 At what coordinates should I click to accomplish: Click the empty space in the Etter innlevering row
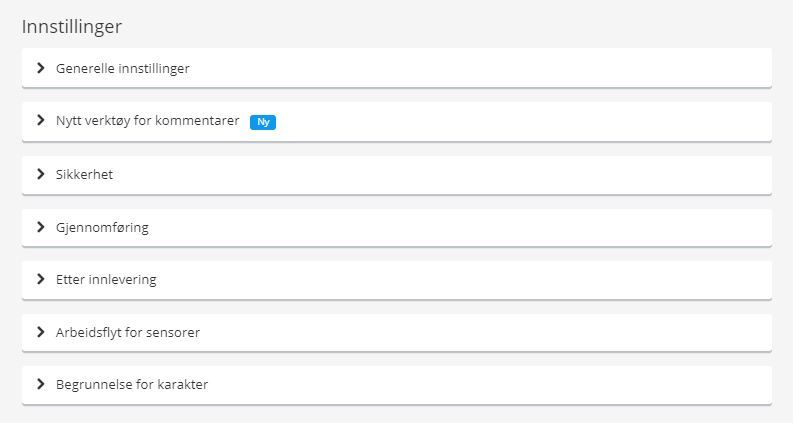point(464,280)
